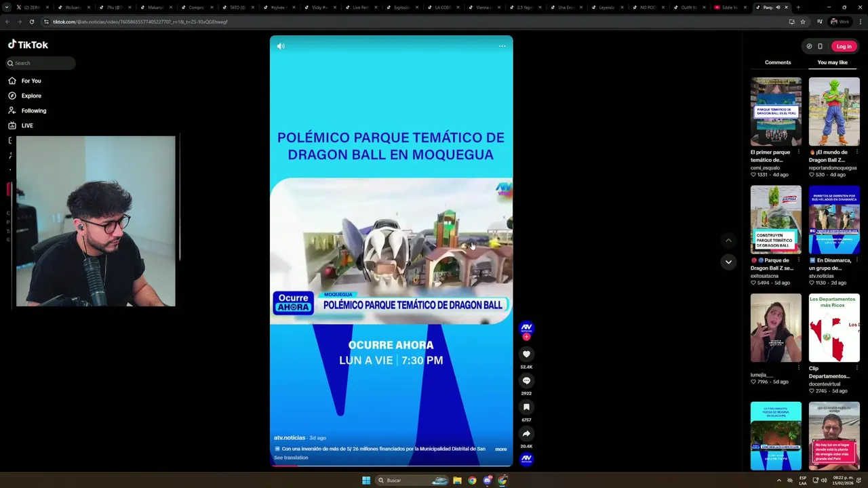Click the browser back arrow
The width and height of the screenshot is (868, 488).
click(7, 22)
